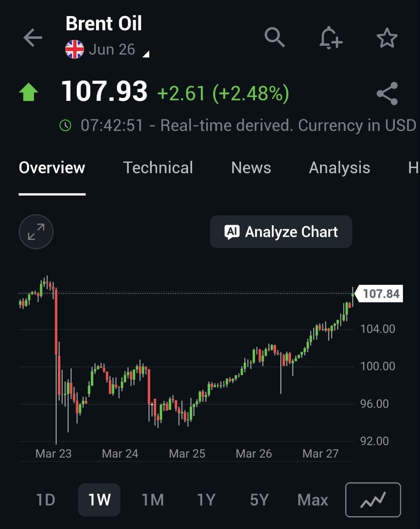
Task: Open the Jun 26 contract dropdown
Action: 118,50
